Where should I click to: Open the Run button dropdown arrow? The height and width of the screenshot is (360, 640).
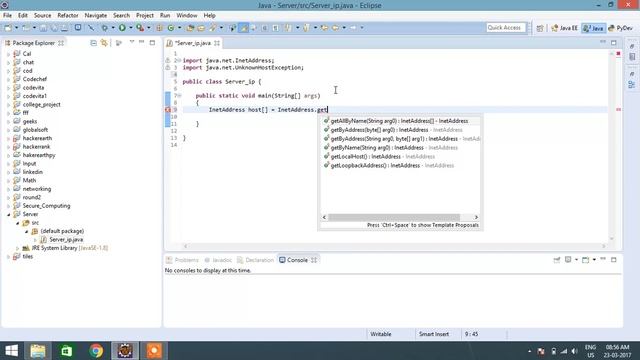[131, 28]
